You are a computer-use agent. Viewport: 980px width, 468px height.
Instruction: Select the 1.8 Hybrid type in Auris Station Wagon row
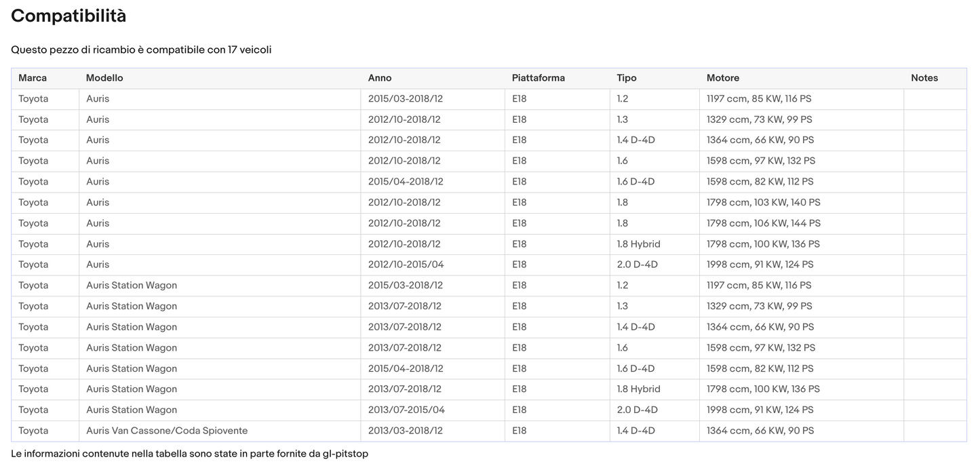click(x=638, y=389)
